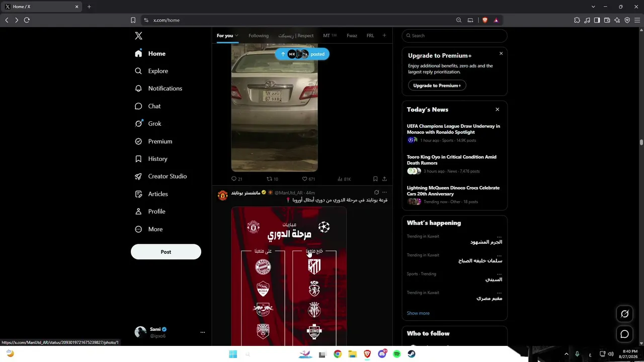Go to Premium in the sidebar
Viewport: 644px width, 362px height.
[x=153, y=141]
